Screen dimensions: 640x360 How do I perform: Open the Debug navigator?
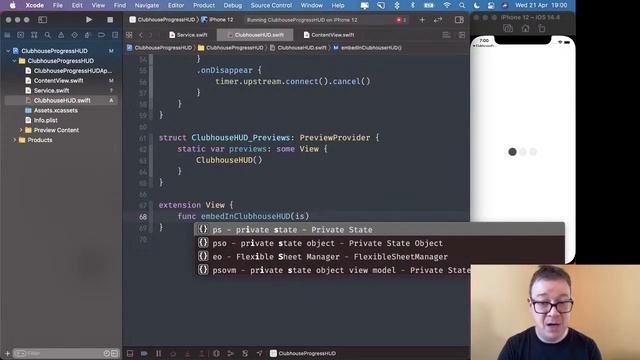88,35
